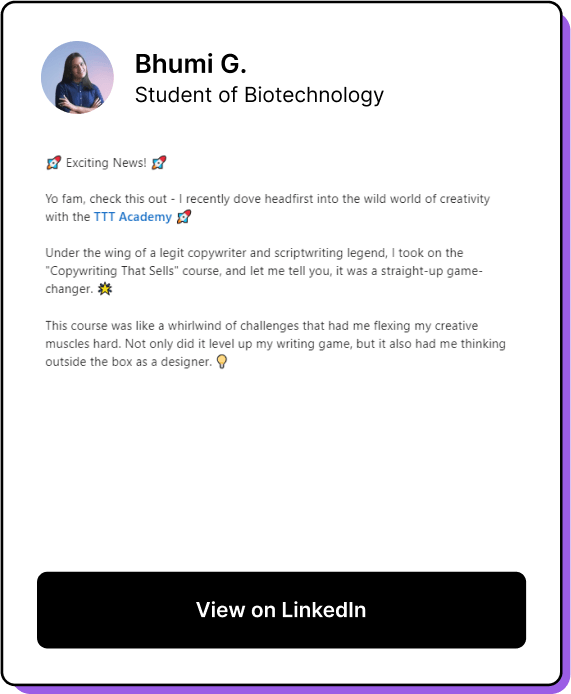
Task: Click the line starting Under the wing
Action: [254, 253]
